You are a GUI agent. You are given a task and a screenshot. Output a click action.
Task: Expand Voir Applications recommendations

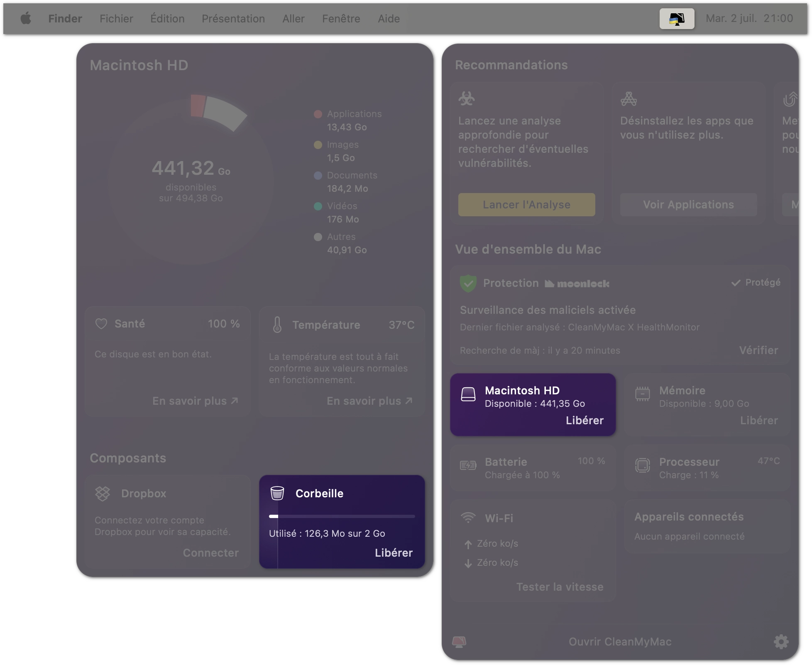pos(688,204)
